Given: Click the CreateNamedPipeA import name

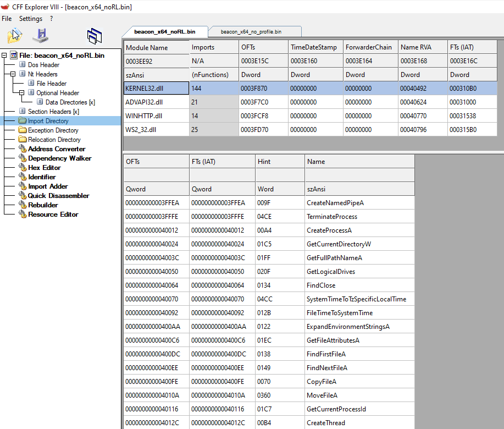Looking at the screenshot, I should [335, 203].
